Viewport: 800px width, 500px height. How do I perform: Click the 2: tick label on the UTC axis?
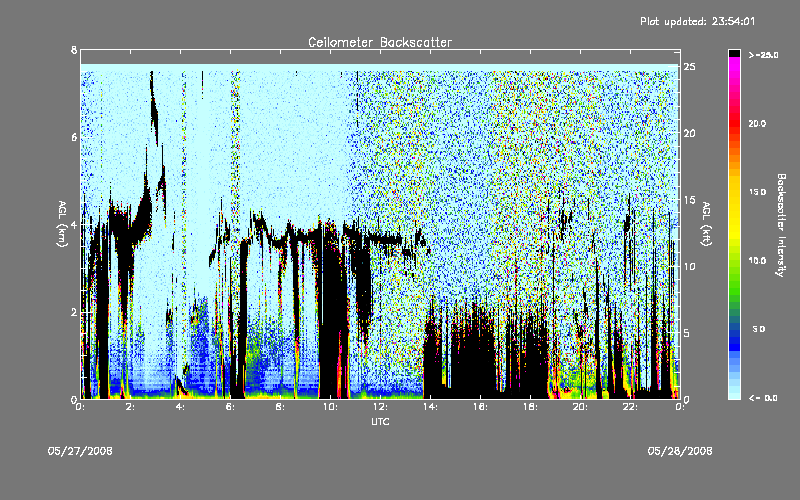(x=130, y=407)
